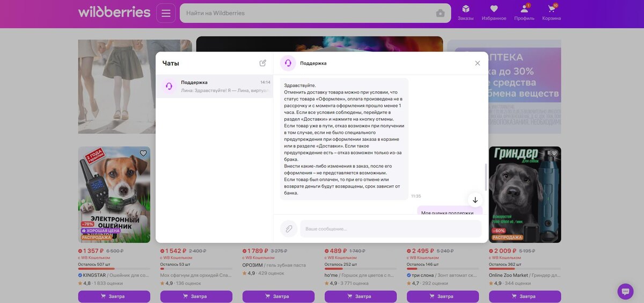Screen dimensions: 644x303
Task: Open Профиль user profile
Action: tap(524, 13)
